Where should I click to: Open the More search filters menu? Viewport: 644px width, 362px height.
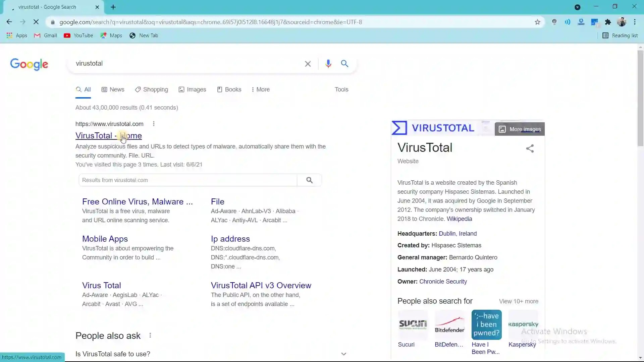coord(260,89)
